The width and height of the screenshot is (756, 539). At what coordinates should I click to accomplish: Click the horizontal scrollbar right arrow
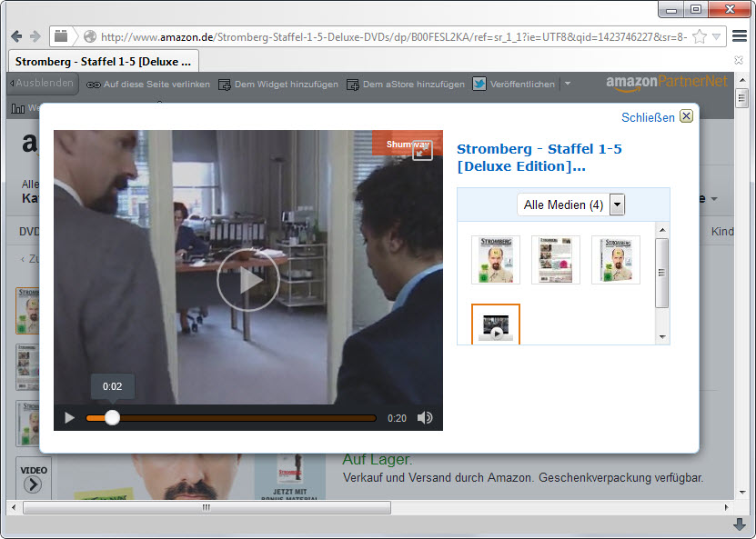pos(727,507)
